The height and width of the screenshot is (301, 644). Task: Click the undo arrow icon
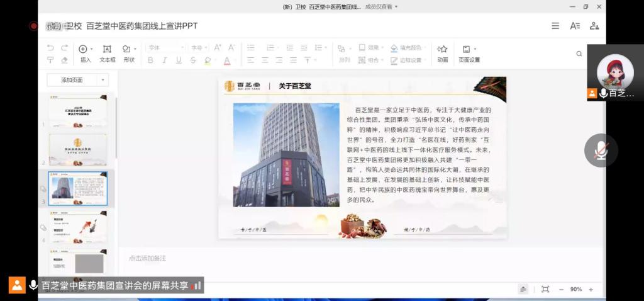click(50, 48)
